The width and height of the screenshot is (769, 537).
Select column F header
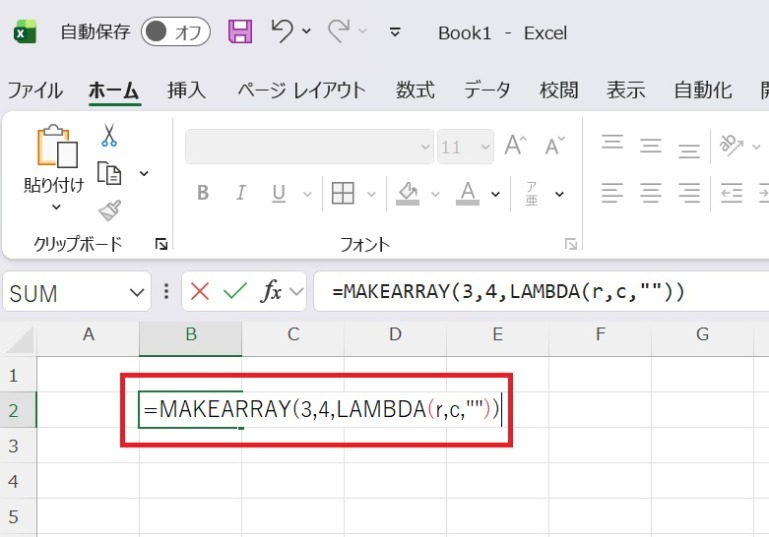[600, 338]
